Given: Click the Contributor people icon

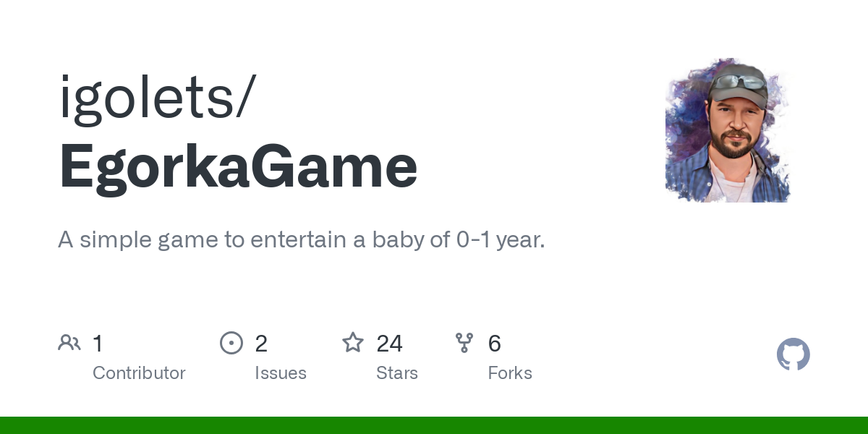Looking at the screenshot, I should pos(69,343).
